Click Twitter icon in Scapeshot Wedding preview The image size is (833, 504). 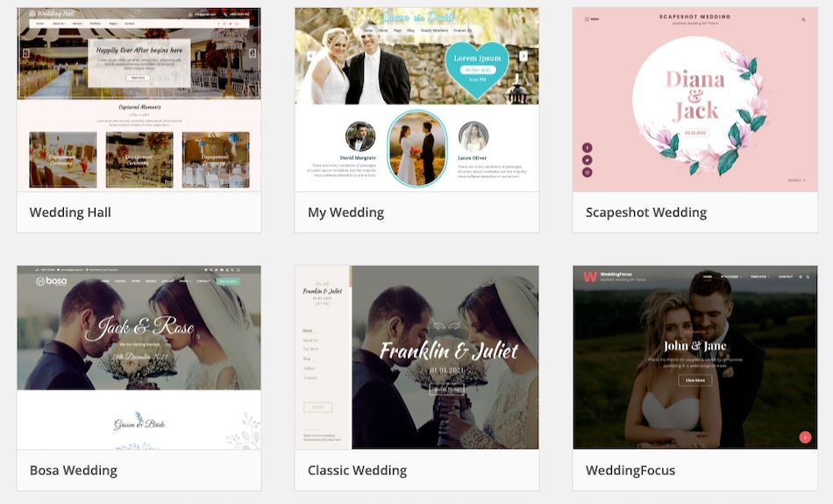coord(587,160)
